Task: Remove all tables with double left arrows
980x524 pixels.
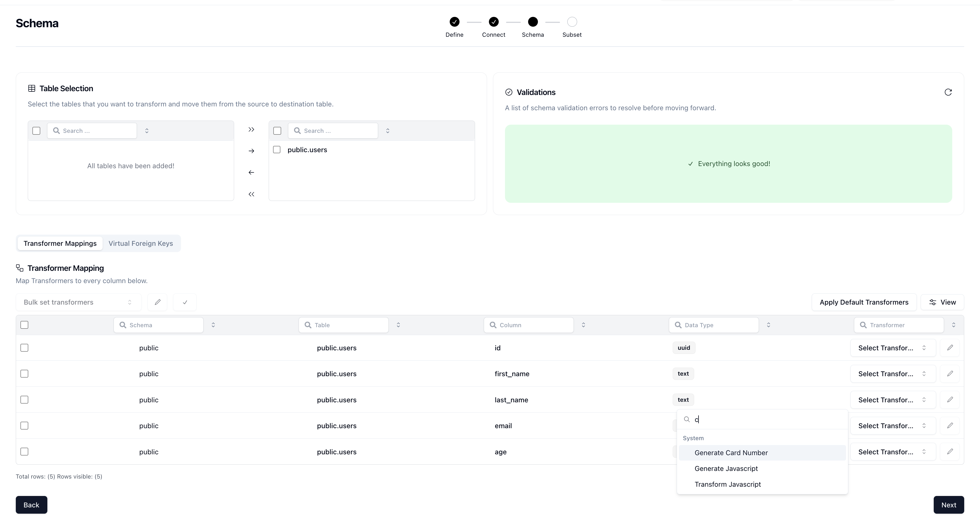Action: (251, 194)
